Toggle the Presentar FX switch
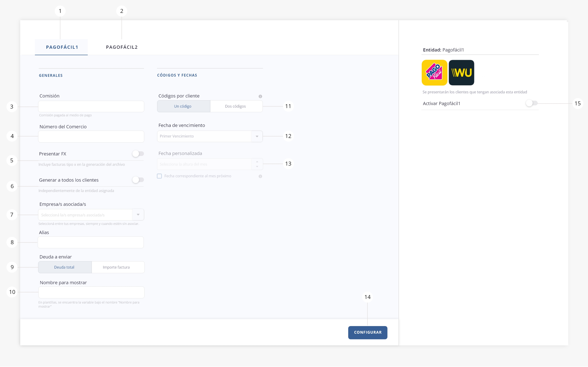 coord(138,154)
